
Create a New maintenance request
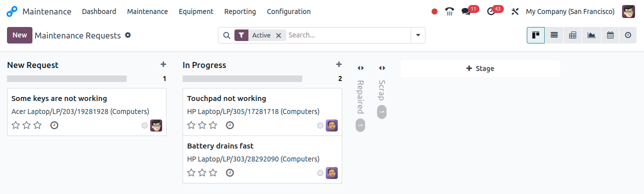pyautogui.click(x=19, y=35)
